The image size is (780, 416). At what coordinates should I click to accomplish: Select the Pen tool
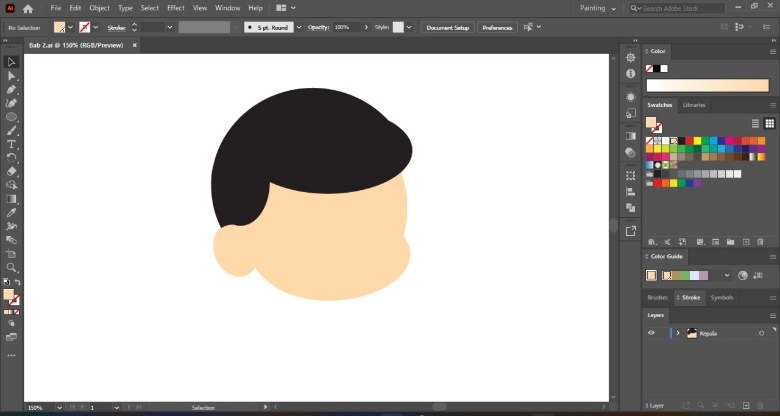click(11, 90)
